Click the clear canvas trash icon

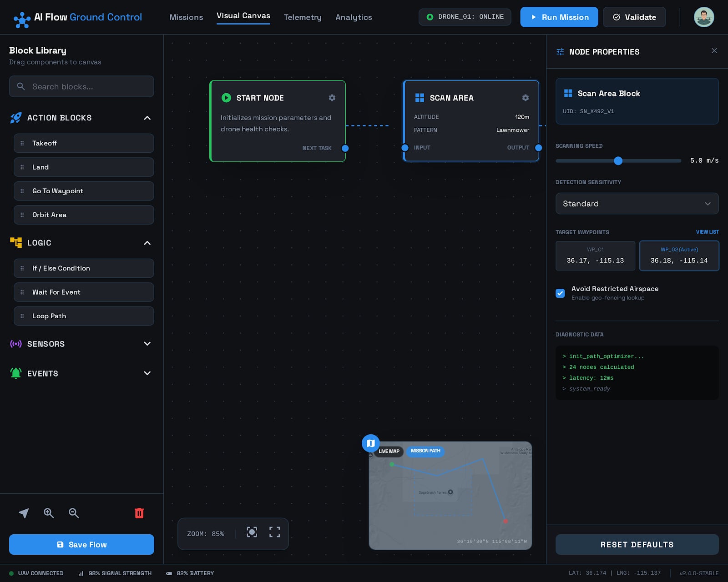pyautogui.click(x=139, y=513)
